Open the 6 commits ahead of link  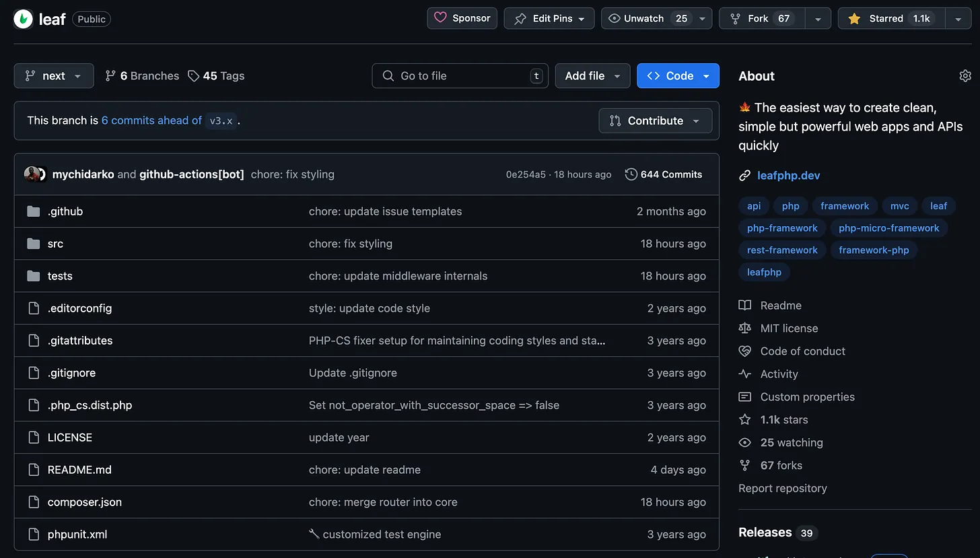(x=151, y=120)
